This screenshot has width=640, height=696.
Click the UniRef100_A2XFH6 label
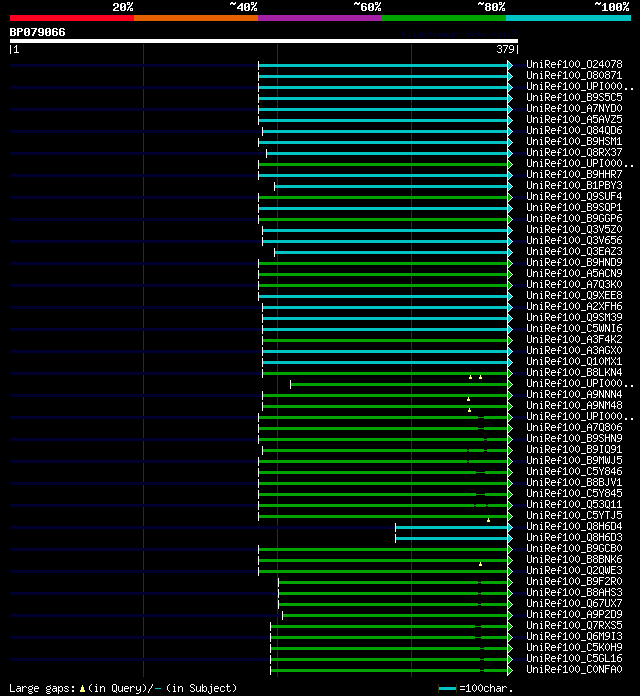click(574, 307)
